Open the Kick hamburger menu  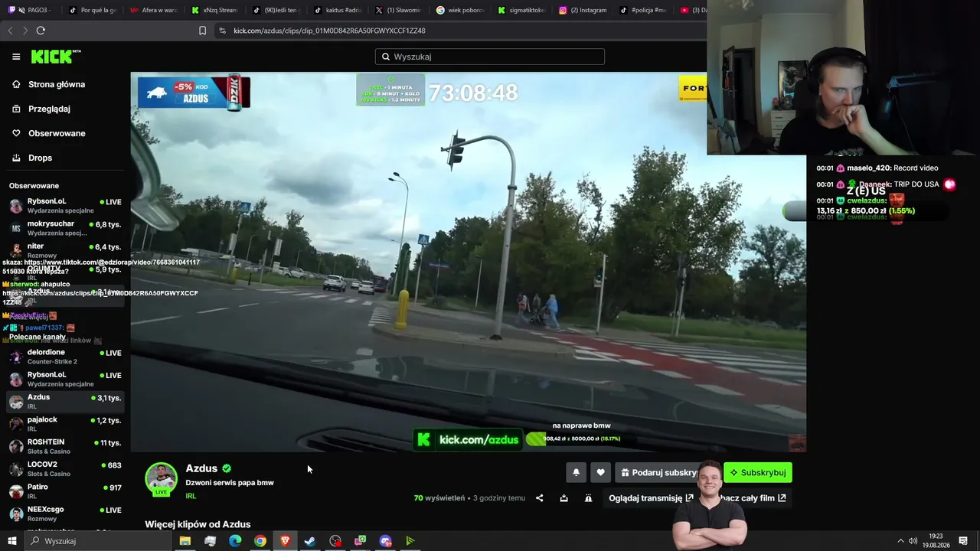(x=16, y=57)
